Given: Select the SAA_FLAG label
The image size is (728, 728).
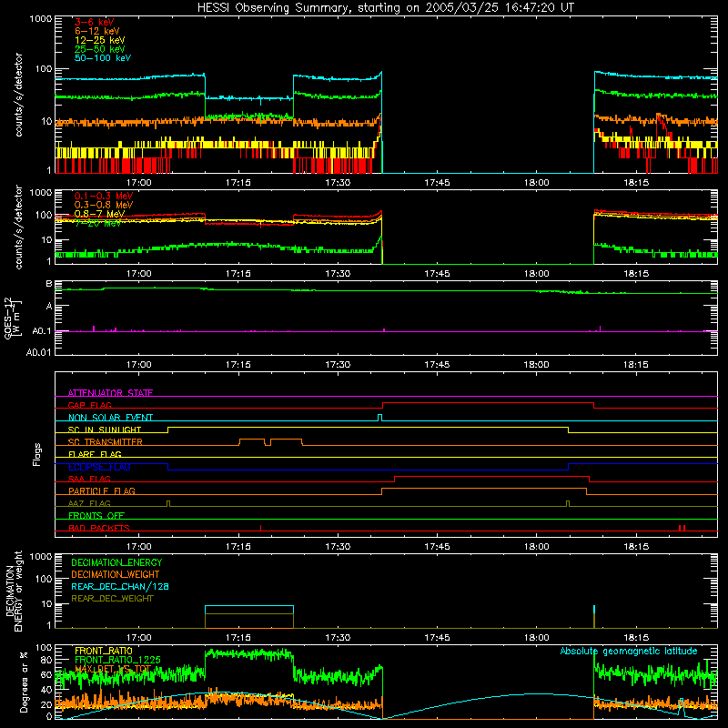Looking at the screenshot, I should click(x=89, y=479).
